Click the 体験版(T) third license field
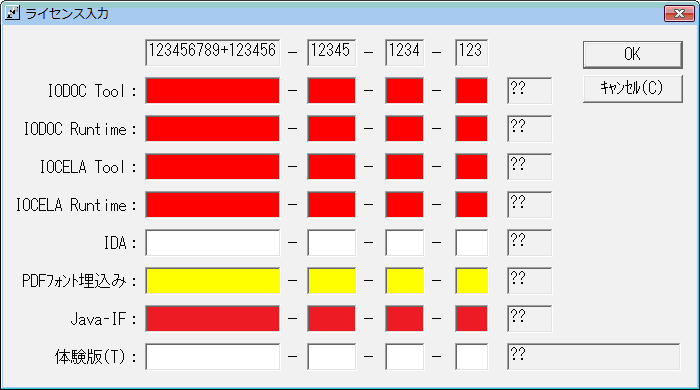 [404, 357]
